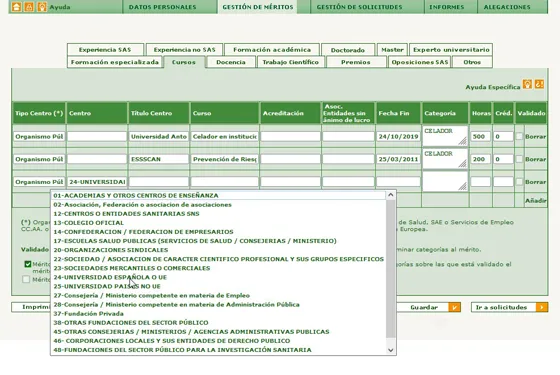Click the Ayuda link in top bar

click(60, 7)
